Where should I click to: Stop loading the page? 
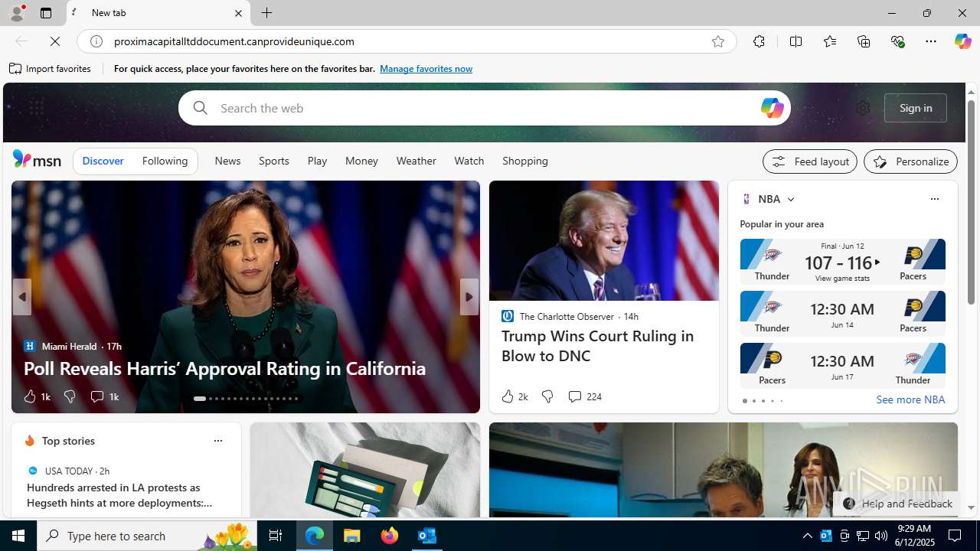coord(55,41)
